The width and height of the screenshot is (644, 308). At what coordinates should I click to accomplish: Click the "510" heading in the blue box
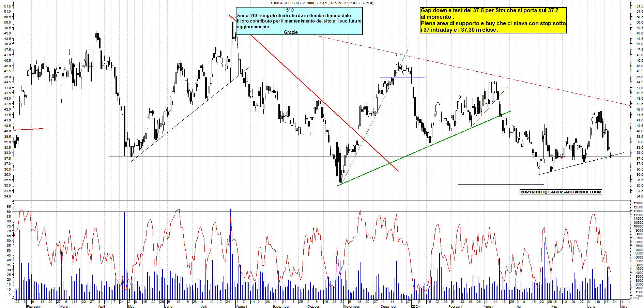coord(290,10)
